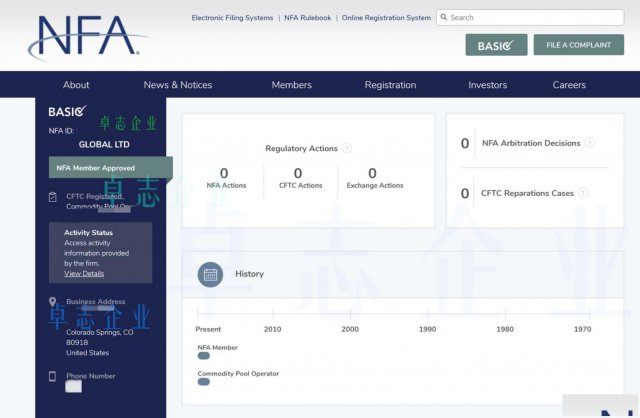Open the Investors menu
This screenshot has height=418, width=640.
pyautogui.click(x=487, y=85)
